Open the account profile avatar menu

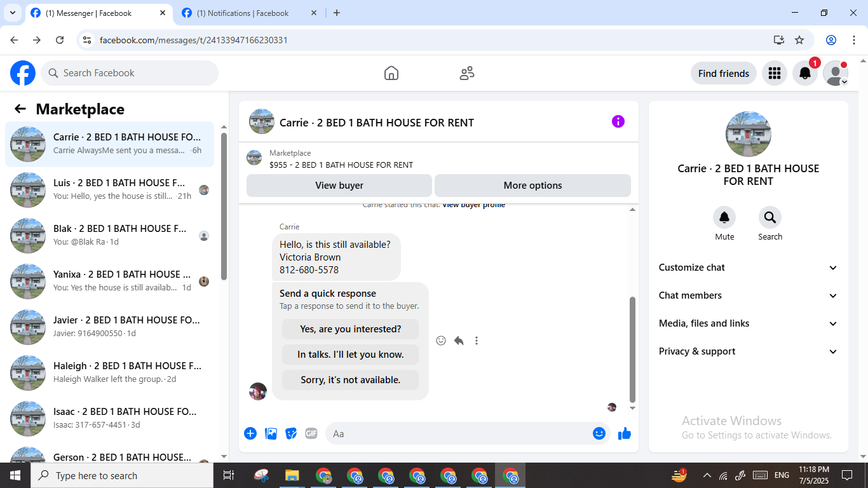[x=836, y=73]
